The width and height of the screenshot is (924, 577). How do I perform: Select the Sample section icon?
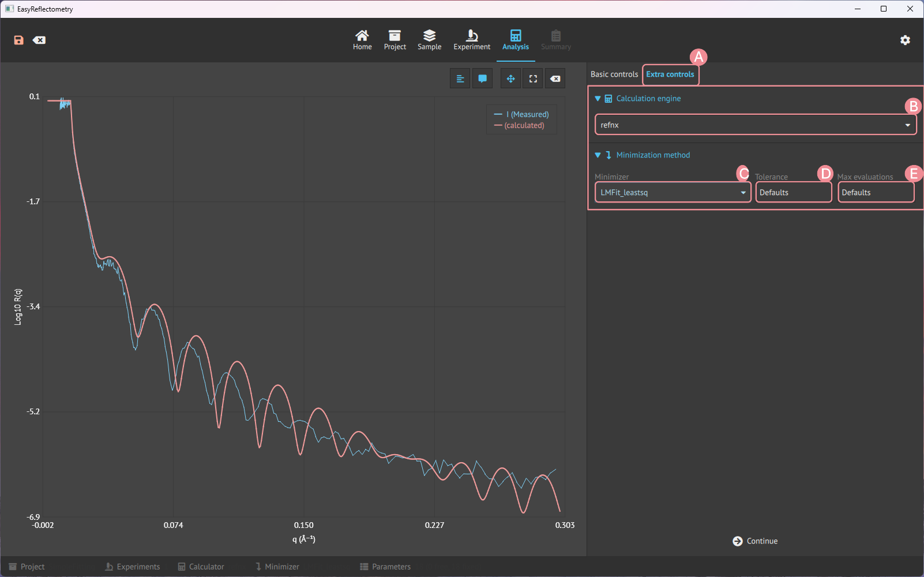tap(429, 39)
